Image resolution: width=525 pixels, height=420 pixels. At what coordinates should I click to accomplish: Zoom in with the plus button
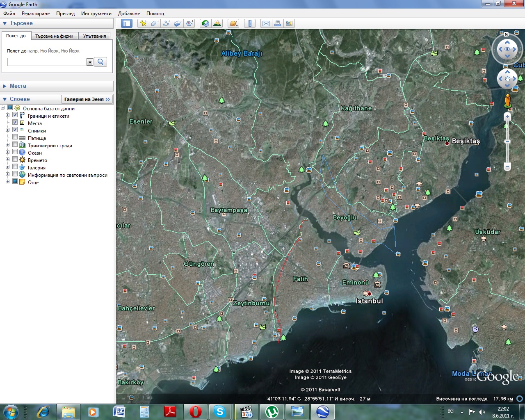(507, 116)
